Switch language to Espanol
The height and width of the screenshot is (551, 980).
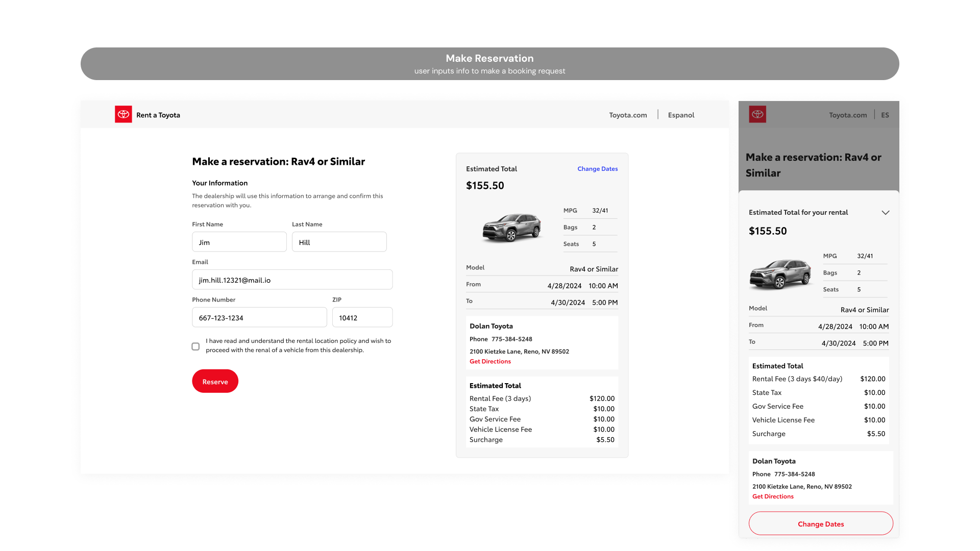(x=681, y=115)
